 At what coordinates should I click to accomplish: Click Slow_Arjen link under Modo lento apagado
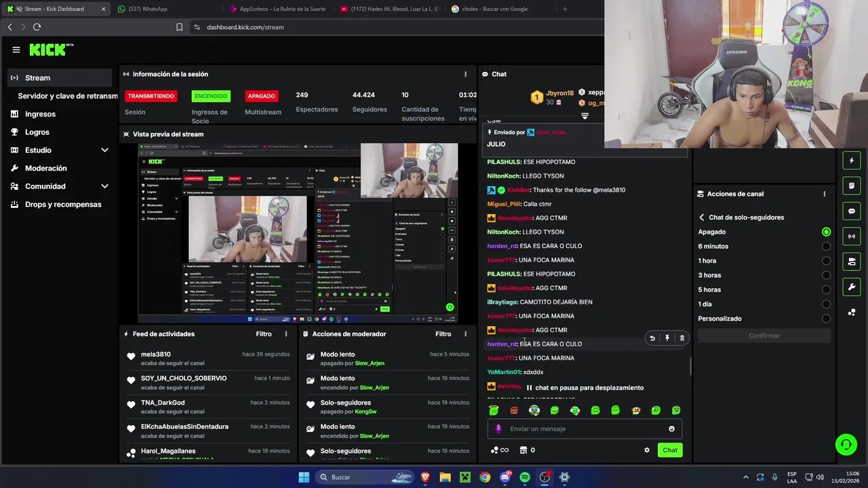(x=369, y=363)
